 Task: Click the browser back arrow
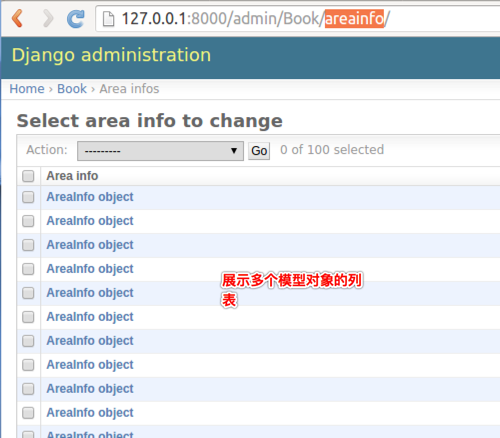(17, 18)
